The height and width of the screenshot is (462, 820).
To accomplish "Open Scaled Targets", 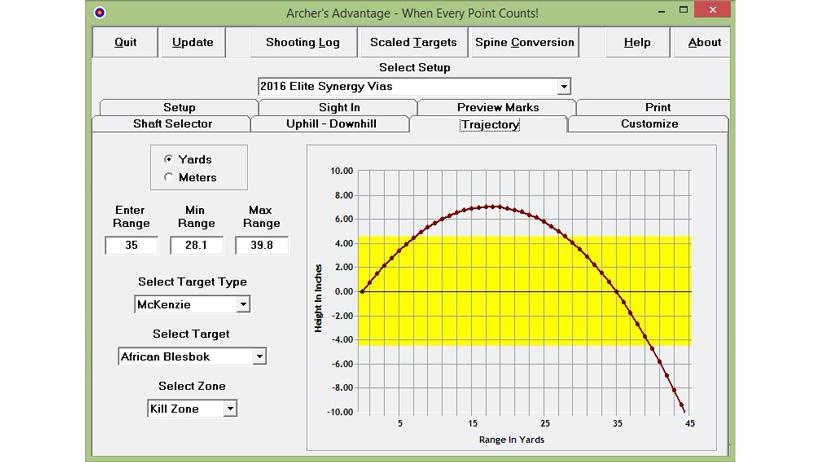I will point(413,42).
